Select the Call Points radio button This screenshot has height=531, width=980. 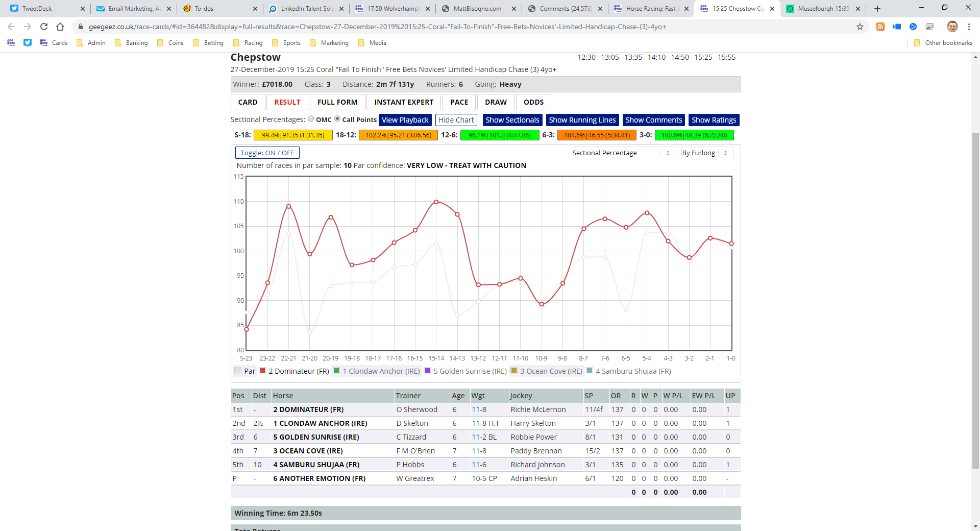(x=337, y=119)
